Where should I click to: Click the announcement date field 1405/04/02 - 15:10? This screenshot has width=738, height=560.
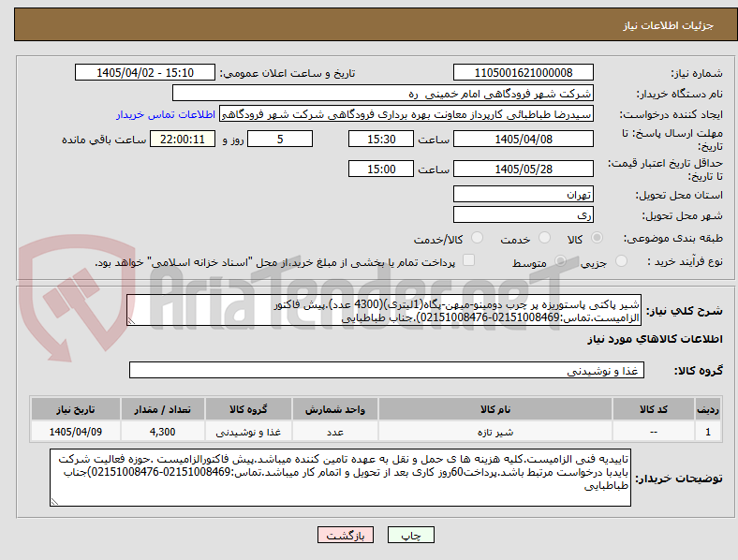click(x=145, y=72)
